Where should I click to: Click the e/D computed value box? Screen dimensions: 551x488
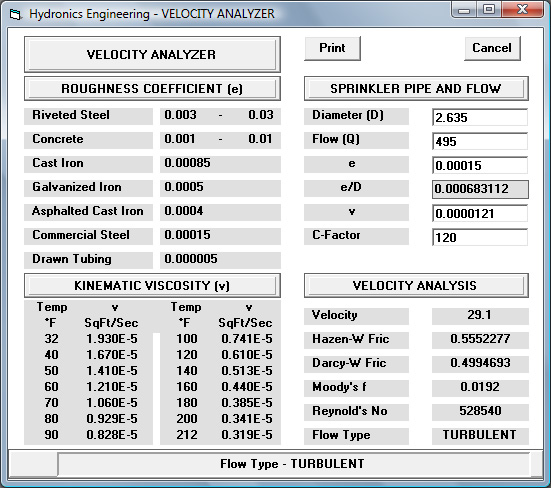(x=480, y=189)
